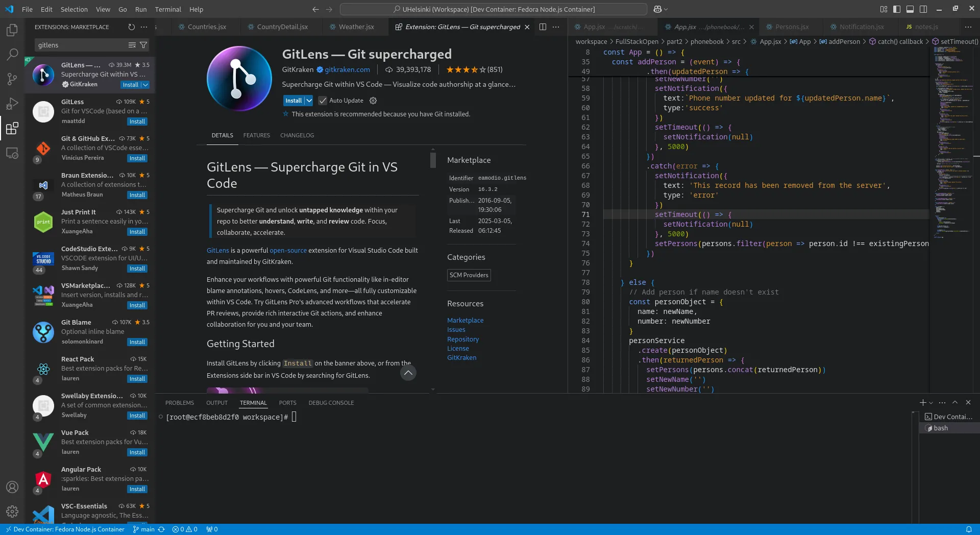Toggle primary side bar visibility
980x535 pixels.
pyautogui.click(x=897, y=9)
